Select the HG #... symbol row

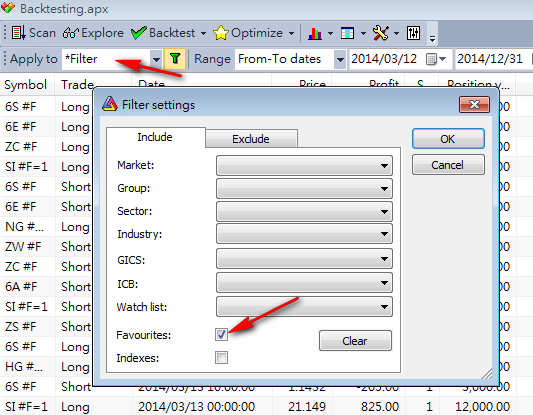pos(24,366)
